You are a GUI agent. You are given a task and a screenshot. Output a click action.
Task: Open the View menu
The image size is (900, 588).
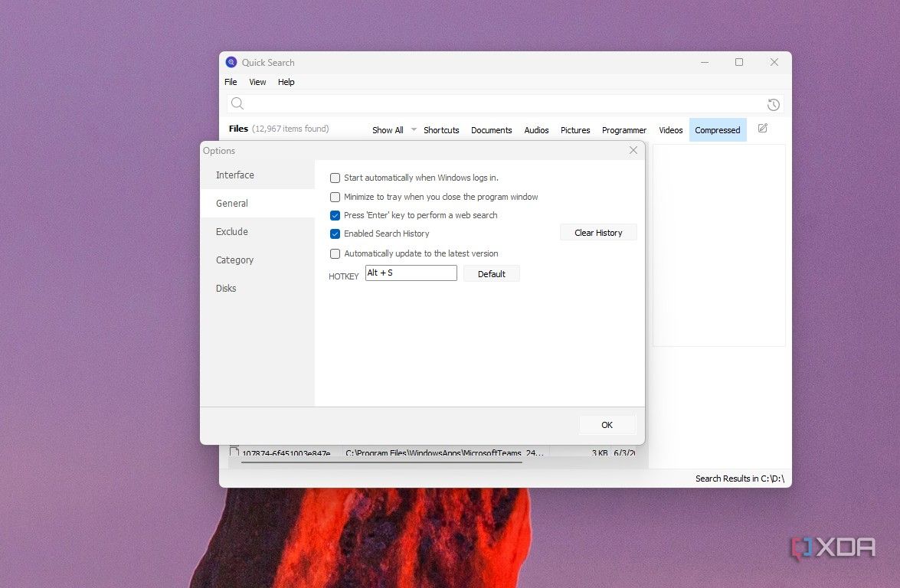coord(257,82)
